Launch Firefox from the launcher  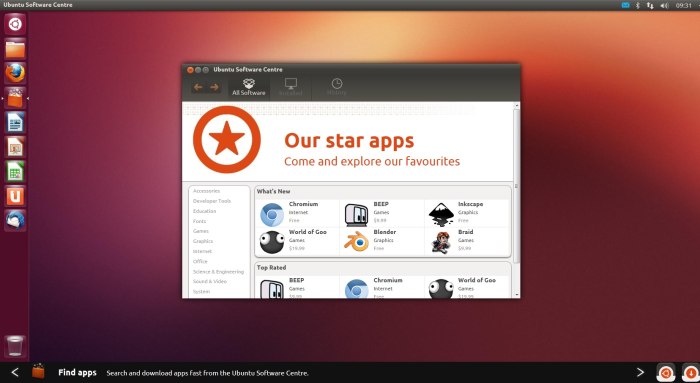15,73
